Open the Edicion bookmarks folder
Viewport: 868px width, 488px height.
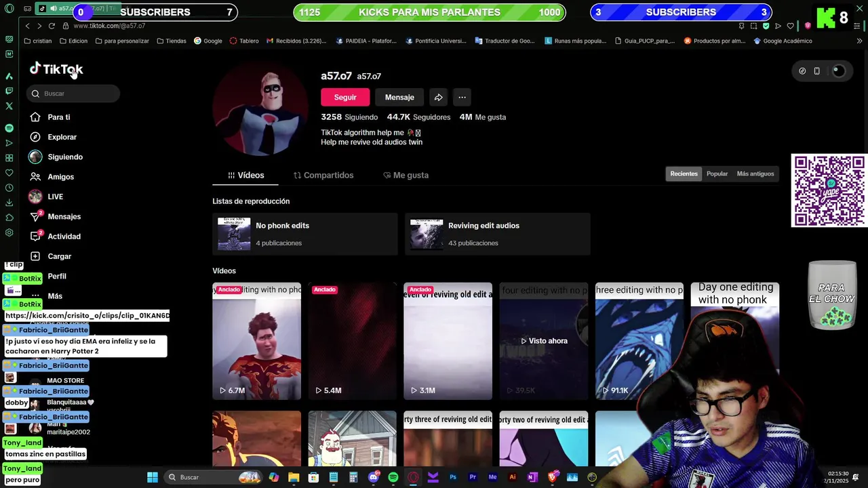[x=73, y=41]
